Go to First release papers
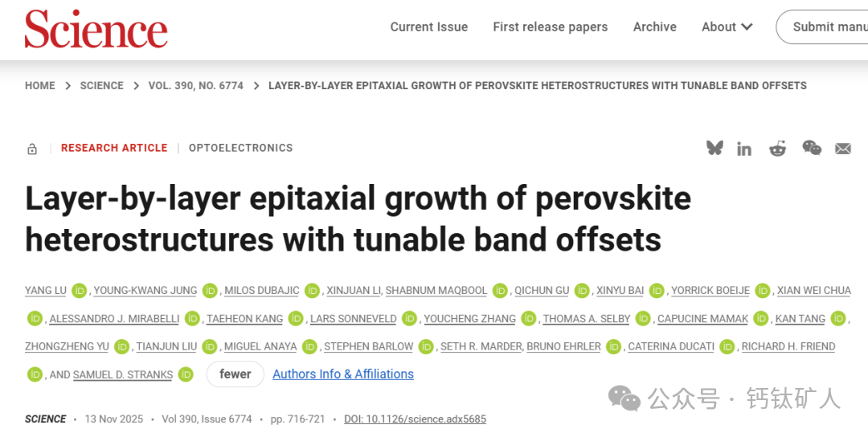 click(550, 27)
